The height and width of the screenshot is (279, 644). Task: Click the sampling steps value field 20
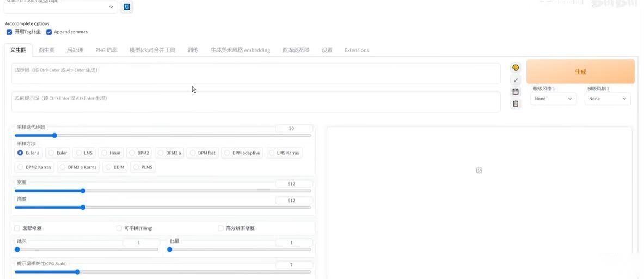pyautogui.click(x=293, y=129)
